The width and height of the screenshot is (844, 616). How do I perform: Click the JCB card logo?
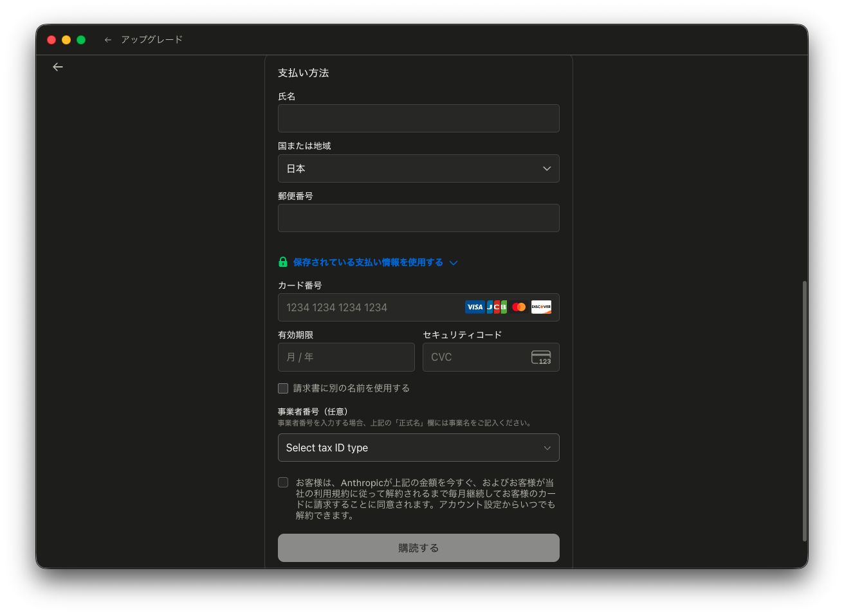point(497,307)
